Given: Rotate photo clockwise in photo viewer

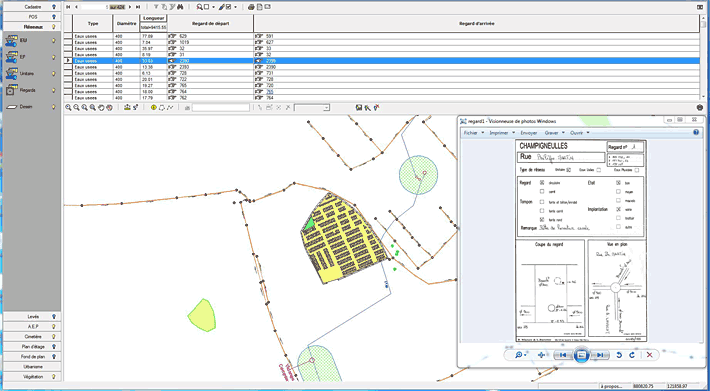Looking at the screenshot, I should [x=632, y=355].
